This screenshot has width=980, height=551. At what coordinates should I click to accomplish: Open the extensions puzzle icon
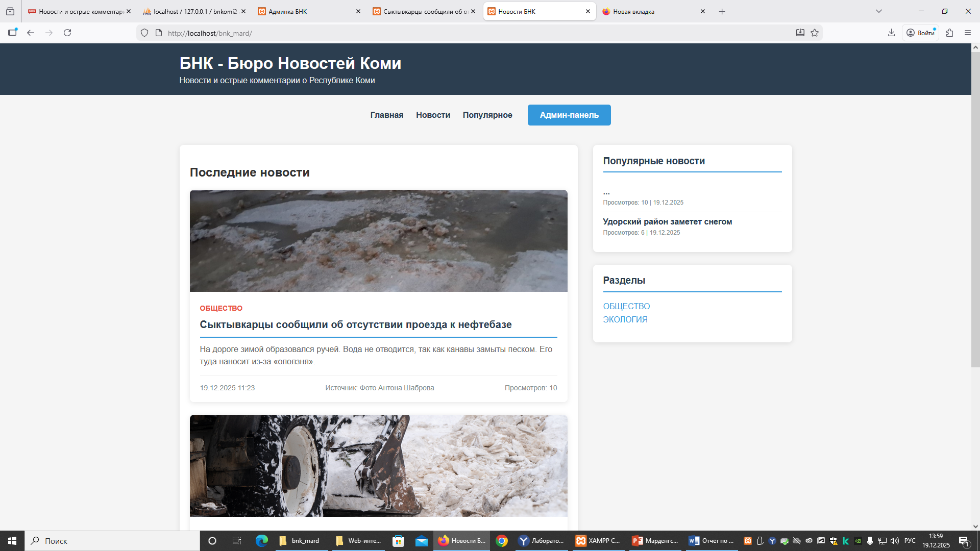click(x=949, y=33)
